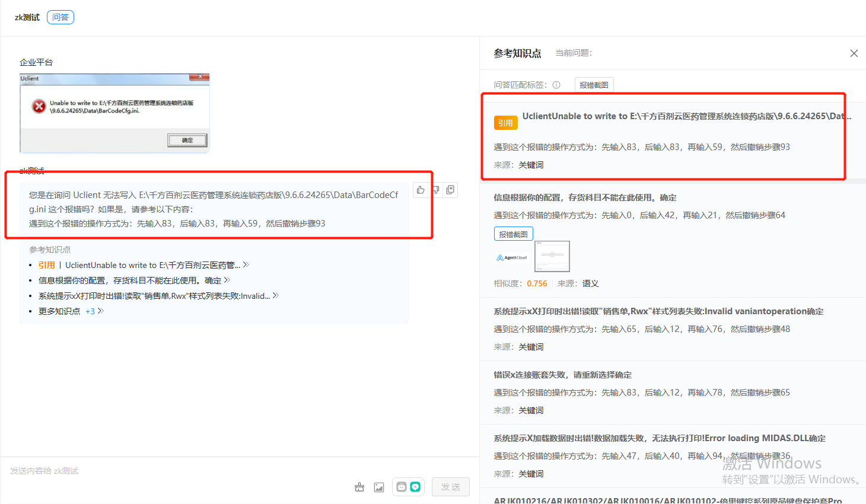Click the zk测试 title at top
866x504 pixels.
coord(27,17)
